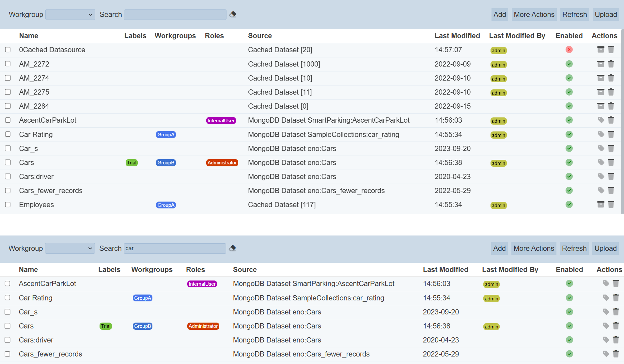This screenshot has width=624, height=364.
Task: Click the trash icon for AM_2284
Action: coord(611,106)
